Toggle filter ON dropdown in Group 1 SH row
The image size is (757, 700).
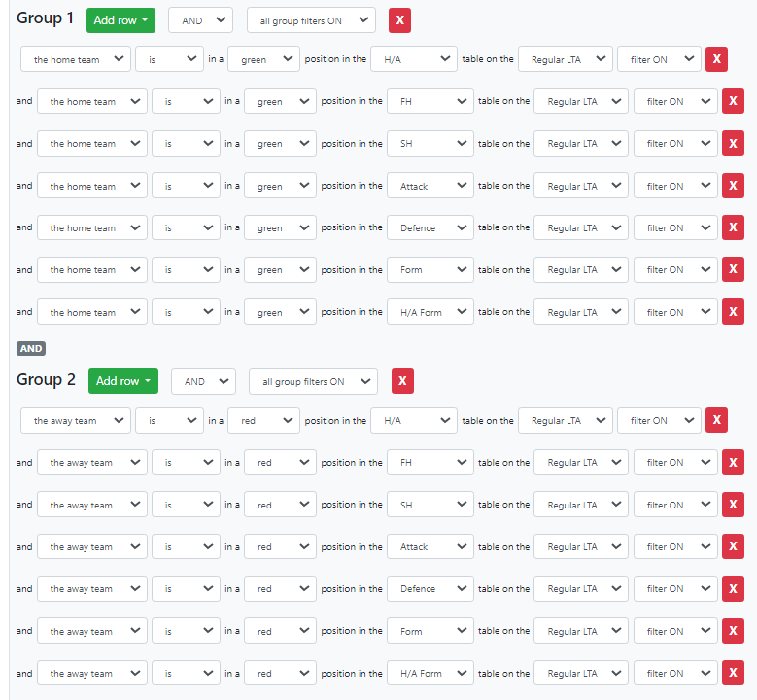pyautogui.click(x=675, y=144)
